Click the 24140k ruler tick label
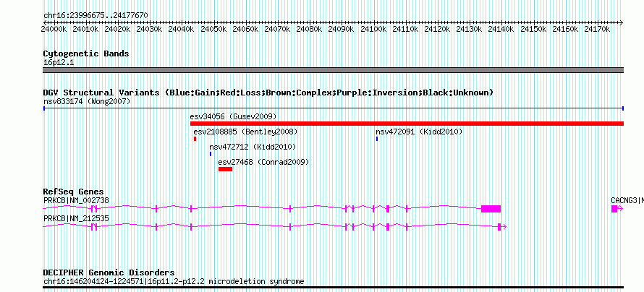 [501, 29]
